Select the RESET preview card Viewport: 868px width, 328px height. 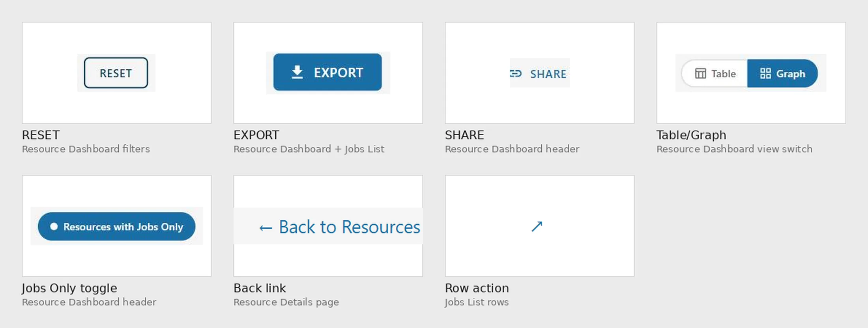[x=117, y=73]
